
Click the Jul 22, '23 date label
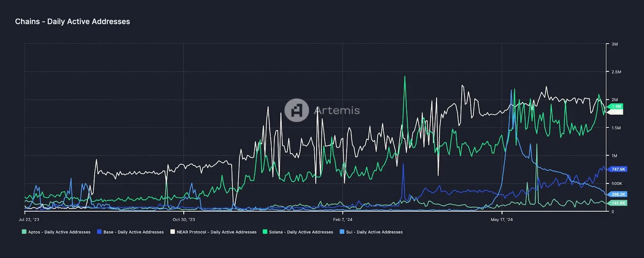[x=29, y=219]
